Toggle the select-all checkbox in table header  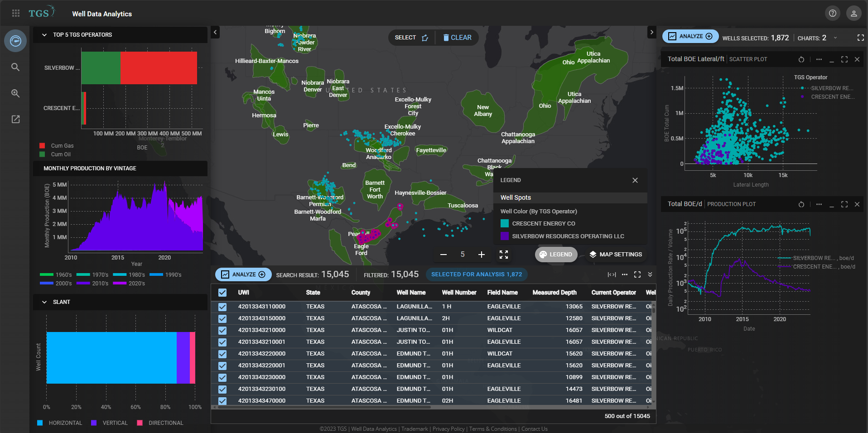click(x=222, y=293)
